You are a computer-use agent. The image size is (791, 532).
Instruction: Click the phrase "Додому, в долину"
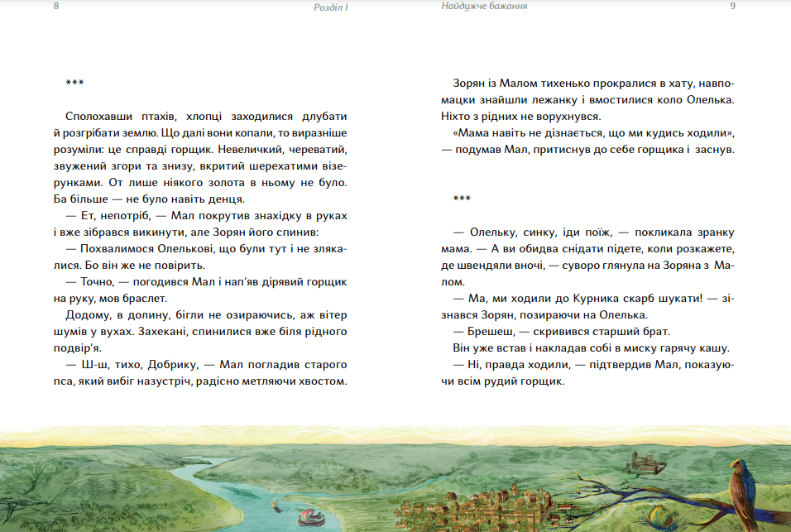117,315
